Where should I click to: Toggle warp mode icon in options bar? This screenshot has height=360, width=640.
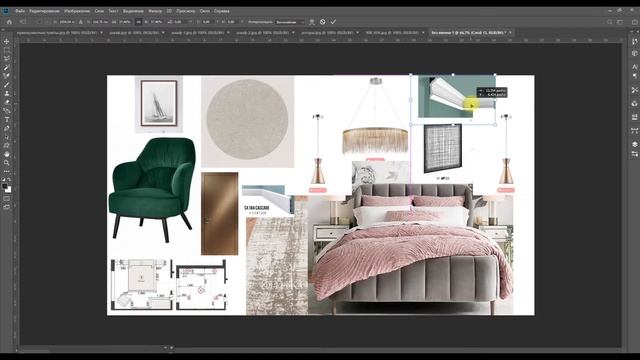click(x=312, y=22)
